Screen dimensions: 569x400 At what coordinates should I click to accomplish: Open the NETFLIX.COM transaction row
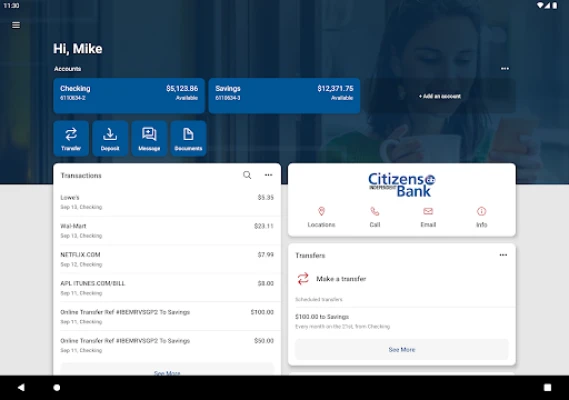pyautogui.click(x=167, y=259)
